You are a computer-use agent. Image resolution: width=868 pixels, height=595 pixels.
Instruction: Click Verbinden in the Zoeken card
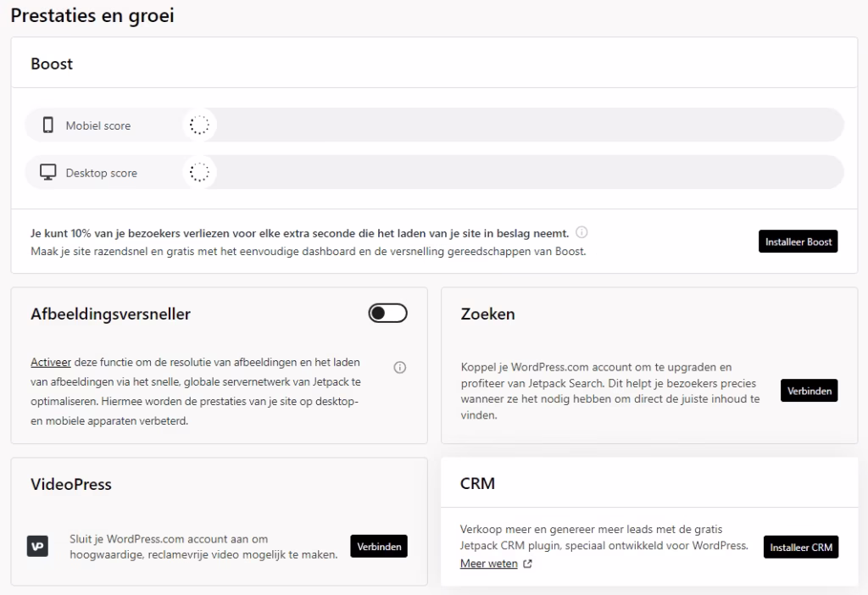(x=809, y=391)
